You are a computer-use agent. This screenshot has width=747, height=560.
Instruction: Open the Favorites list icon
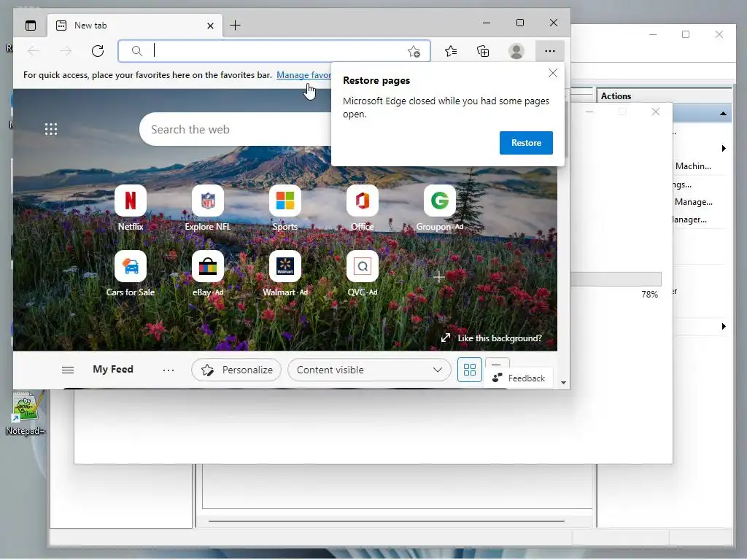451,51
